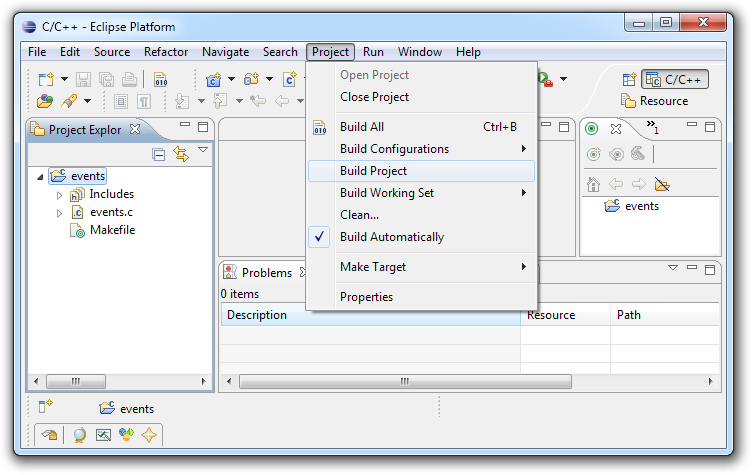This screenshot has width=752, height=475.
Task: Open the Navigate menu
Action: [225, 52]
